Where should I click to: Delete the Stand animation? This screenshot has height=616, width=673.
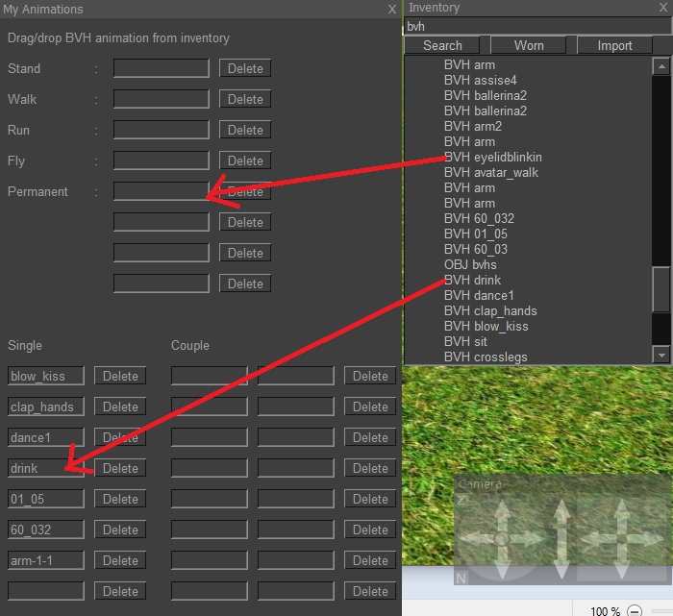[245, 68]
